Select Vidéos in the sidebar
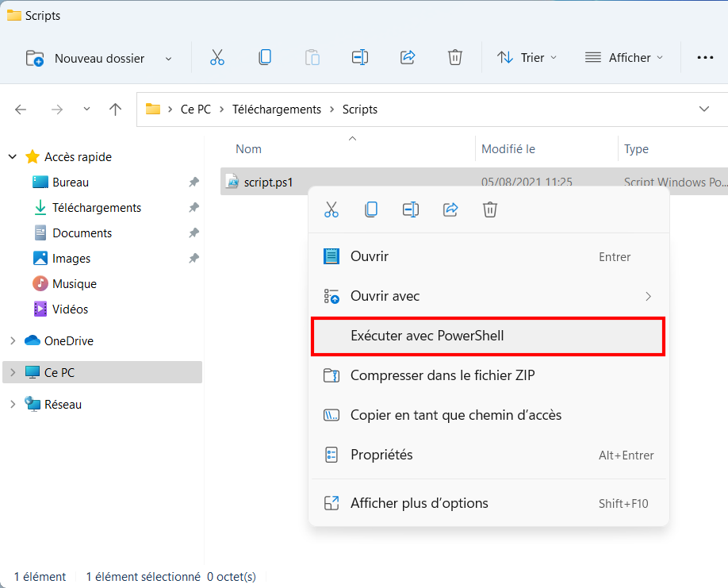The width and height of the screenshot is (728, 588). click(70, 309)
